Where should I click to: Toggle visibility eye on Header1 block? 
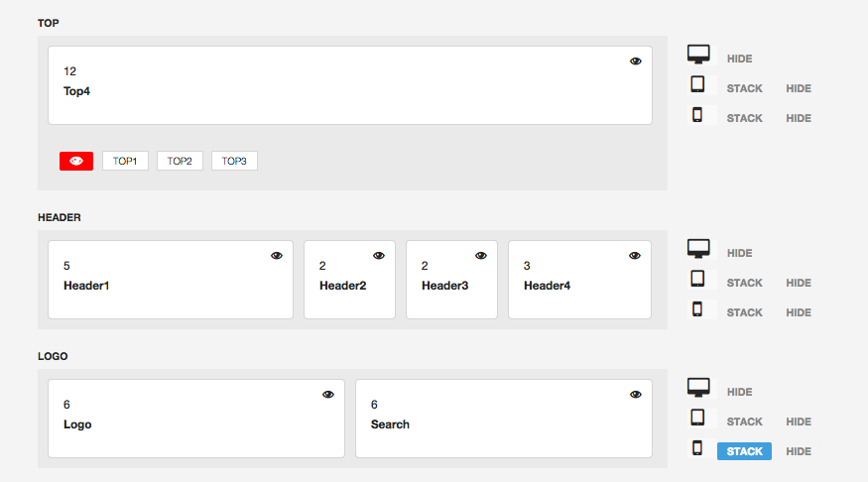click(276, 256)
